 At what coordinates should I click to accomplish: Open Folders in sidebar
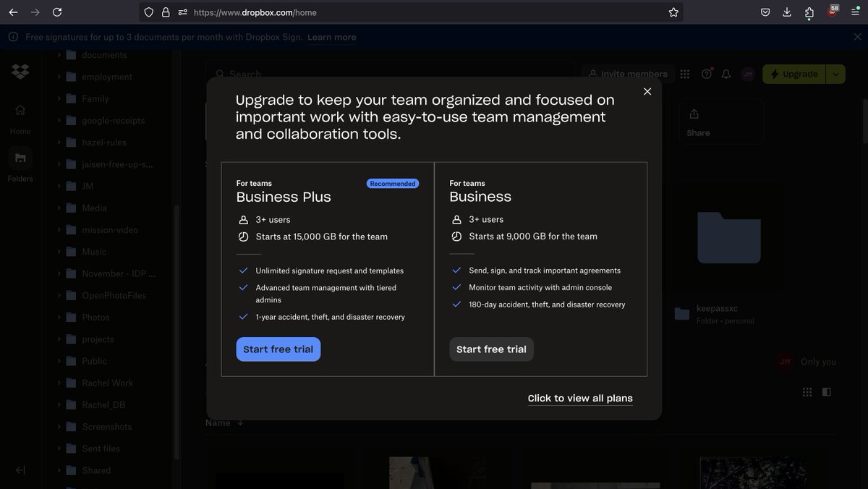coord(20,165)
